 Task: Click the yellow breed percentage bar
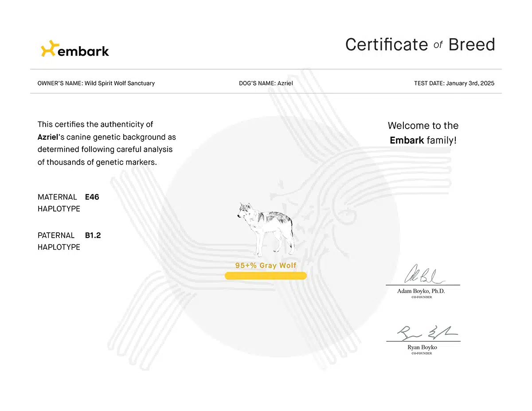point(266,276)
